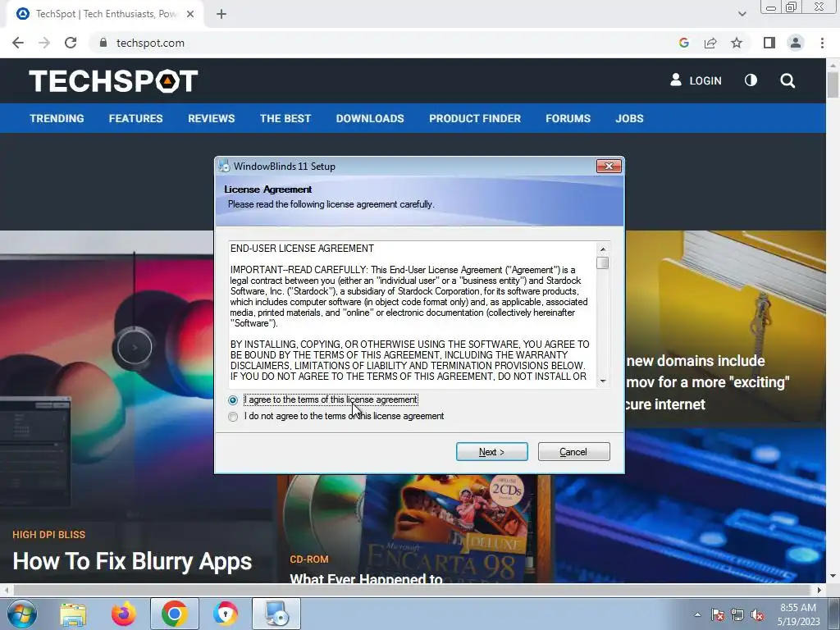Show hidden tray icons arrow
This screenshot has height=630, width=840.
(x=697, y=614)
